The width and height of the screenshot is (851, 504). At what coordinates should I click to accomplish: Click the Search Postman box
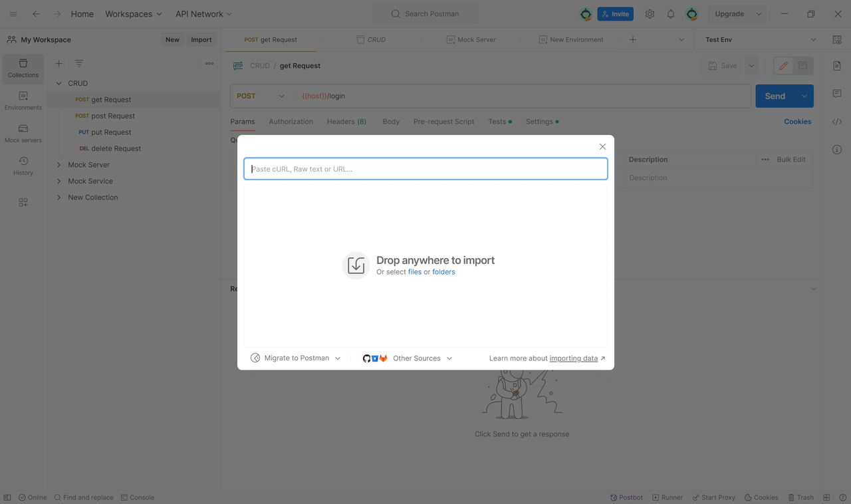[x=425, y=14]
